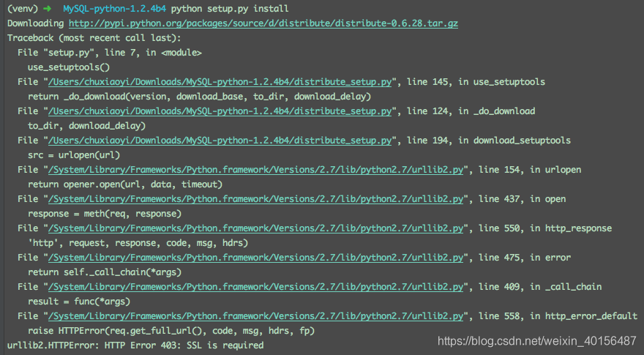
Task: Click the 'to_dir, download_delay)' code line
Action: [x=86, y=126]
